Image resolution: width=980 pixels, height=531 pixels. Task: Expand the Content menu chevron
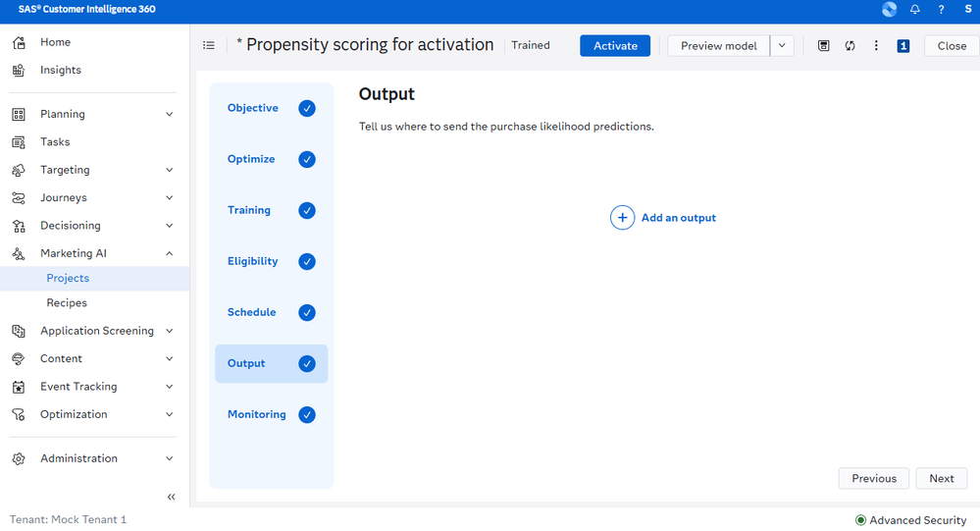click(x=170, y=359)
